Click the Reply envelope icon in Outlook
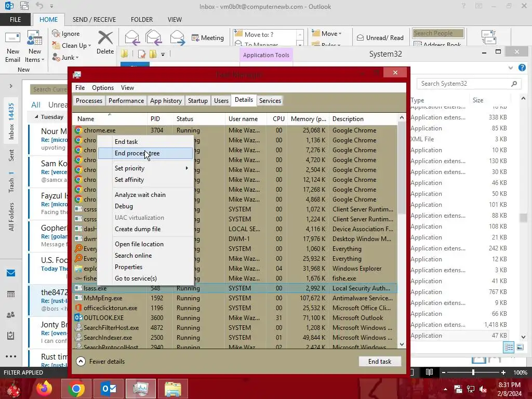The height and width of the screenshot is (399, 532). 132,37
